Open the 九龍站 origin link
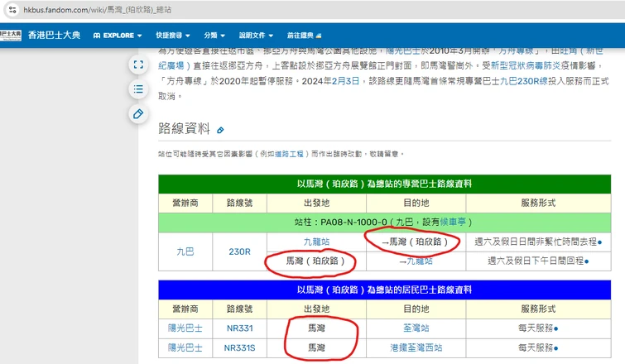Screen dimensions: 625x364 click(x=316, y=242)
